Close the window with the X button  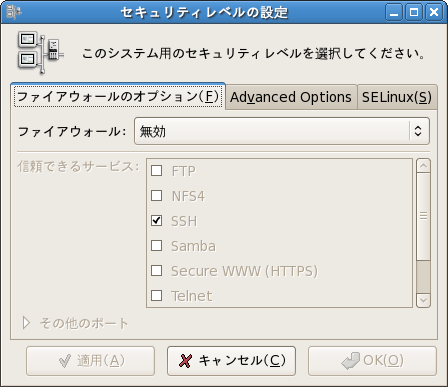(434, 12)
